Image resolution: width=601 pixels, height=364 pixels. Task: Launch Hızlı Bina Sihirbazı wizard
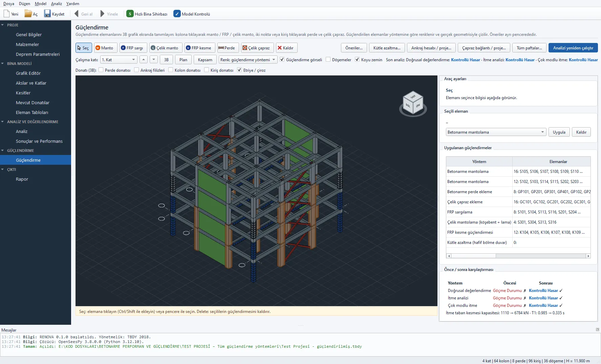pyautogui.click(x=147, y=14)
